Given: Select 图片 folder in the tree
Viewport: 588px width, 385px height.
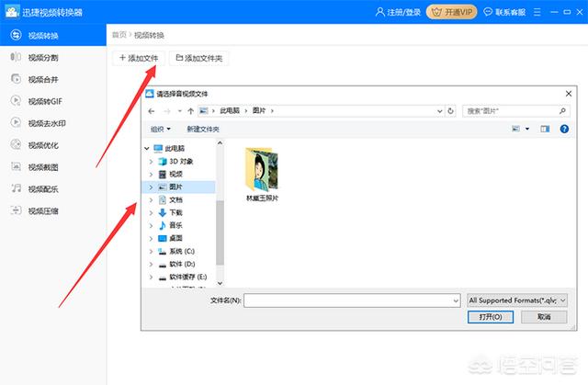Looking at the screenshot, I should (x=175, y=187).
